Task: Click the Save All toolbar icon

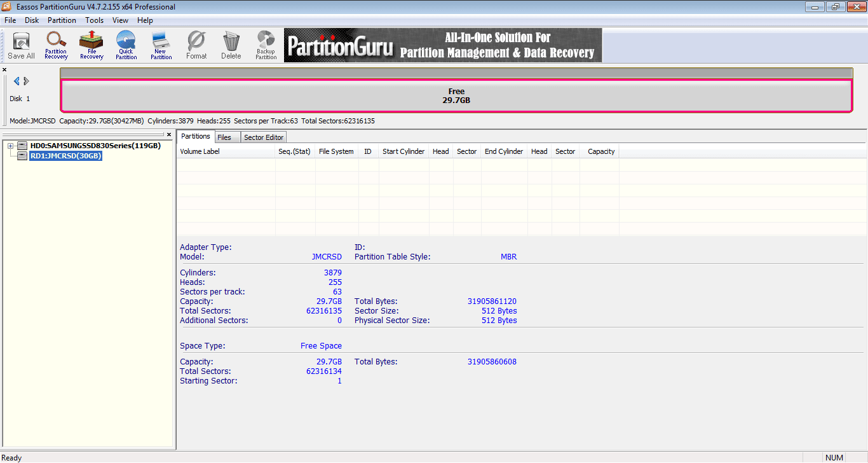Action: (x=21, y=45)
